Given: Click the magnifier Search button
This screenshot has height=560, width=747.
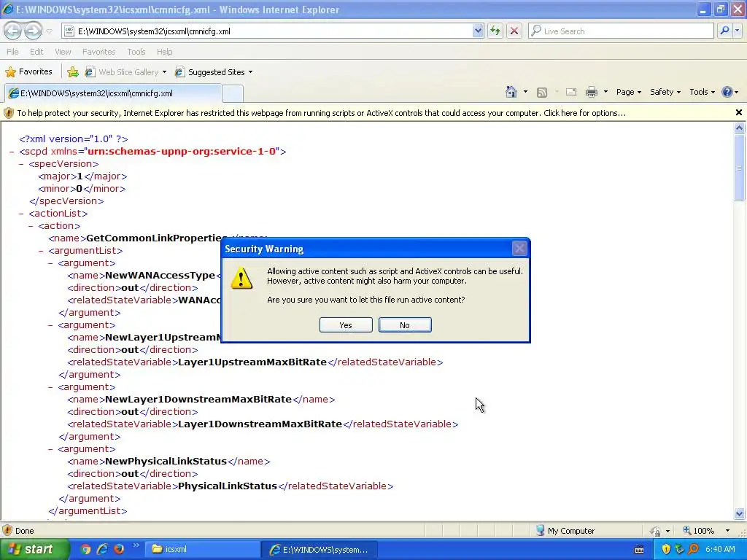Looking at the screenshot, I should pyautogui.click(x=724, y=31).
